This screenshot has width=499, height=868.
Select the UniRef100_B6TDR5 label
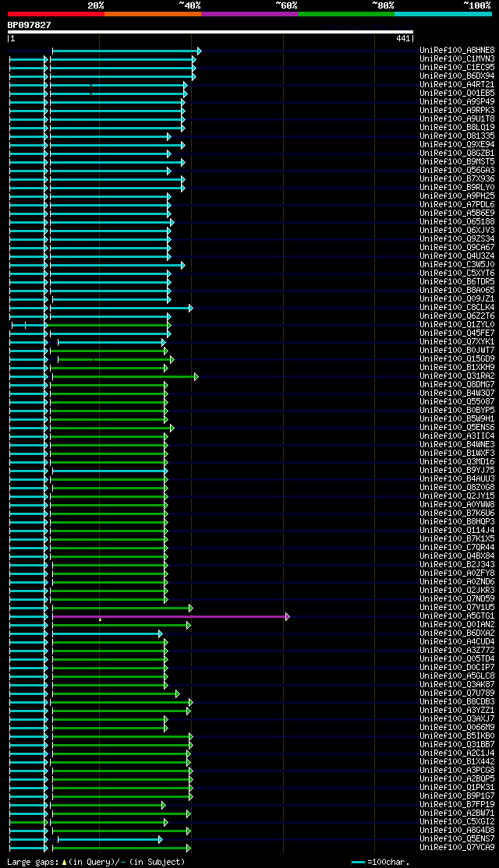(458, 282)
